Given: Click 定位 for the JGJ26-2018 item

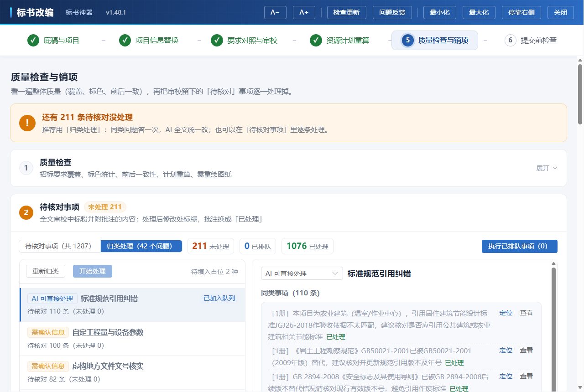Looking at the screenshot, I should 506,313.
